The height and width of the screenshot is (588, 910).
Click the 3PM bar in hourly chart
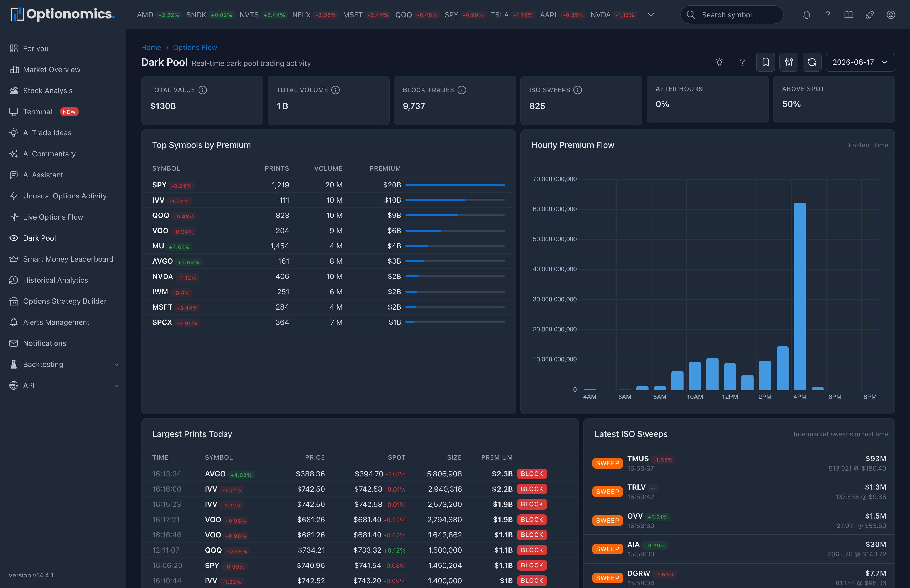(x=782, y=368)
